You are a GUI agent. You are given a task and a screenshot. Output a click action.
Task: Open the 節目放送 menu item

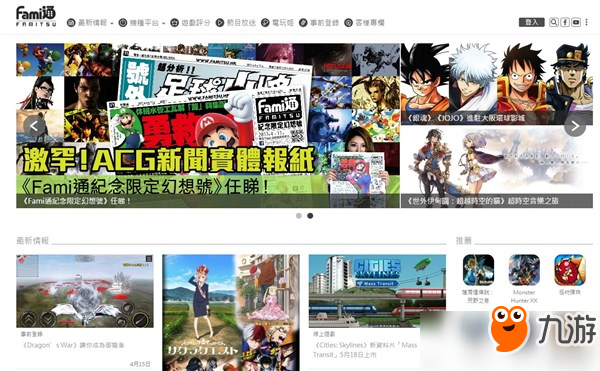coord(235,23)
